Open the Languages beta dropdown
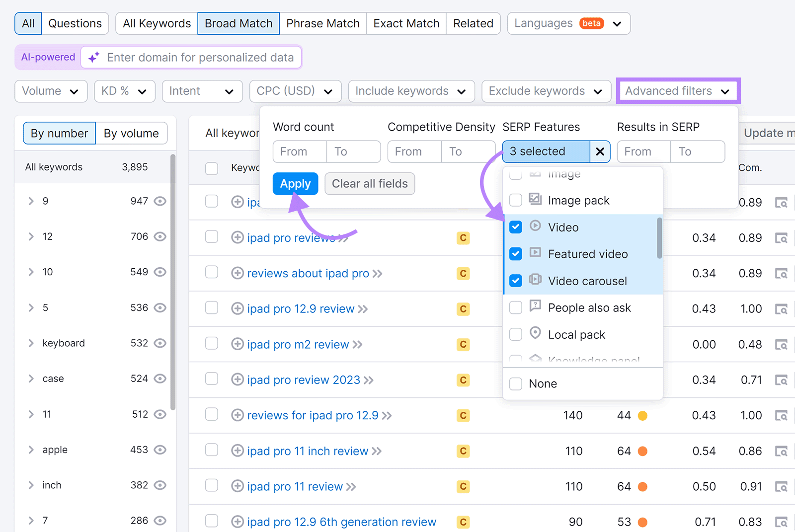 (568, 23)
